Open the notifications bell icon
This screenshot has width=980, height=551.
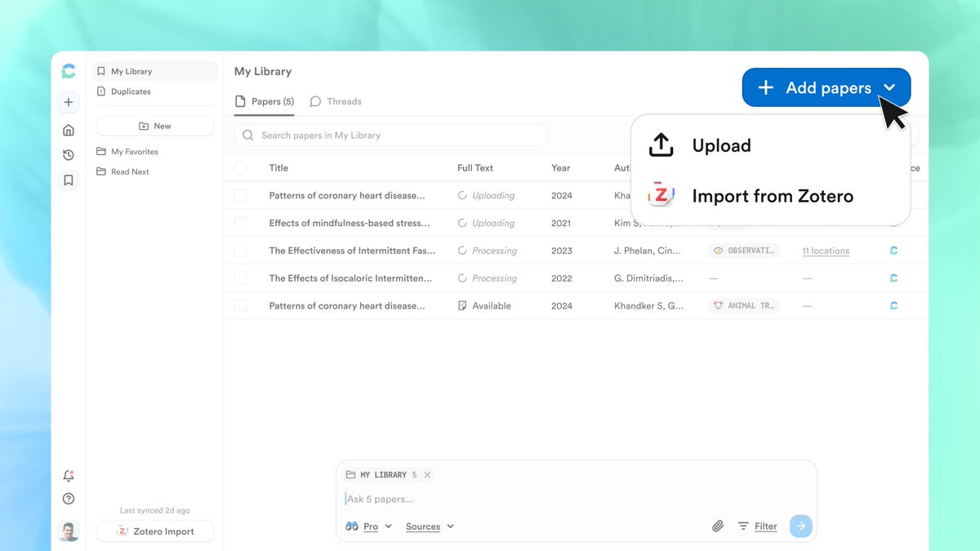click(69, 476)
